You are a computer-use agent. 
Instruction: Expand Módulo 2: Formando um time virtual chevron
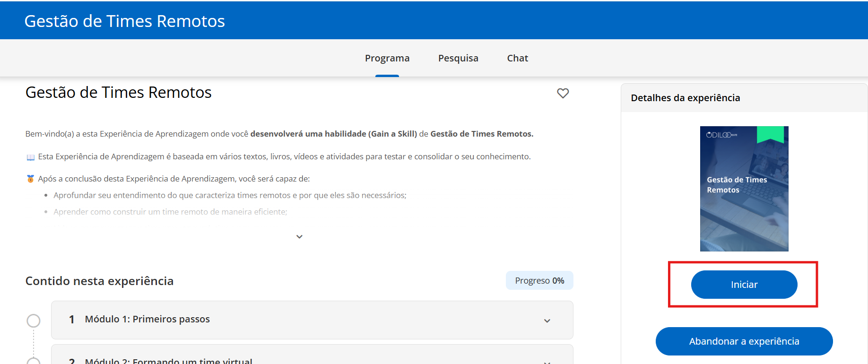click(x=547, y=362)
